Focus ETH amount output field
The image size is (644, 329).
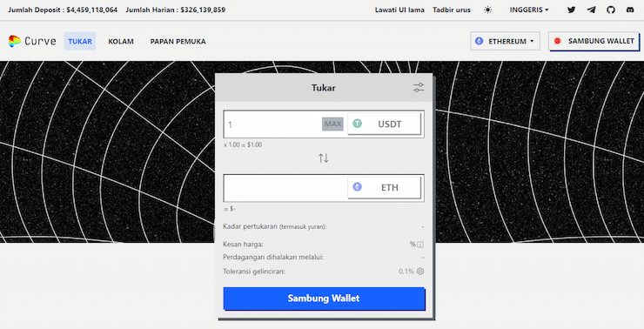(x=285, y=188)
